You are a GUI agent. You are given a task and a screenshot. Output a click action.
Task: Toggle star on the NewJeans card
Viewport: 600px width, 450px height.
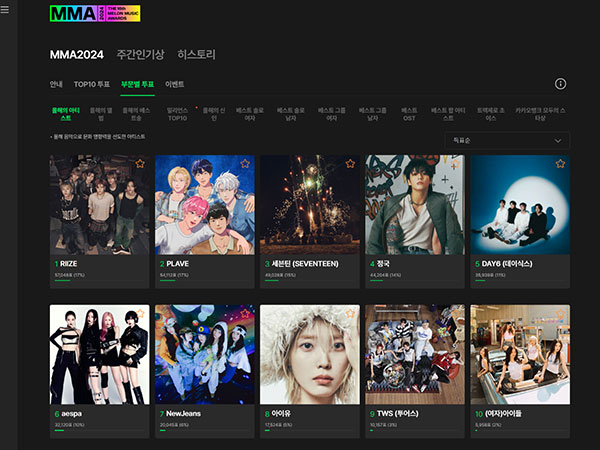click(245, 313)
